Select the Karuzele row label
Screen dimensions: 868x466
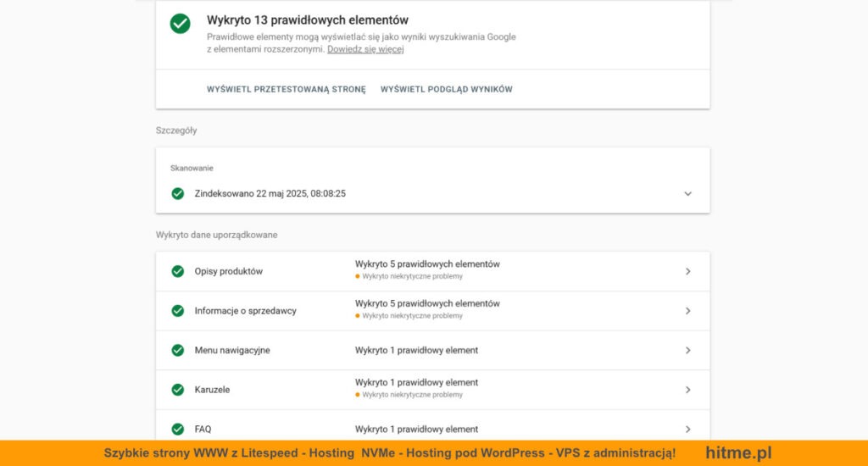(212, 390)
